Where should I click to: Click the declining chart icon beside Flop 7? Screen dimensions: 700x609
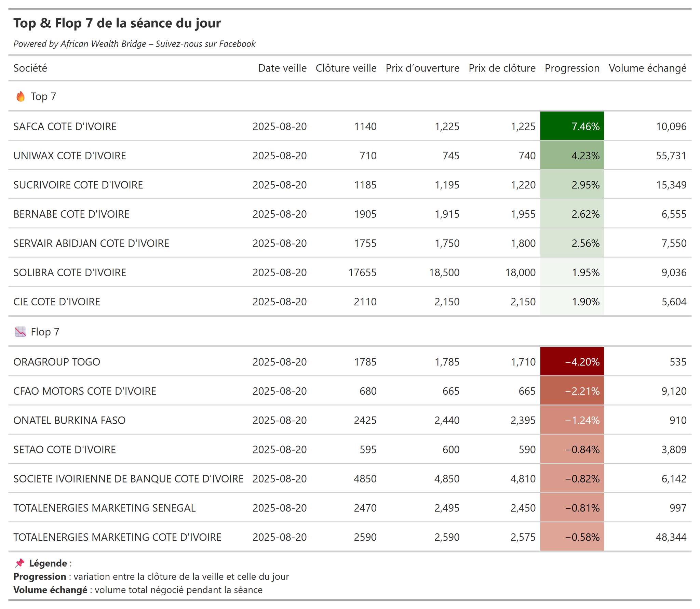coord(21,332)
